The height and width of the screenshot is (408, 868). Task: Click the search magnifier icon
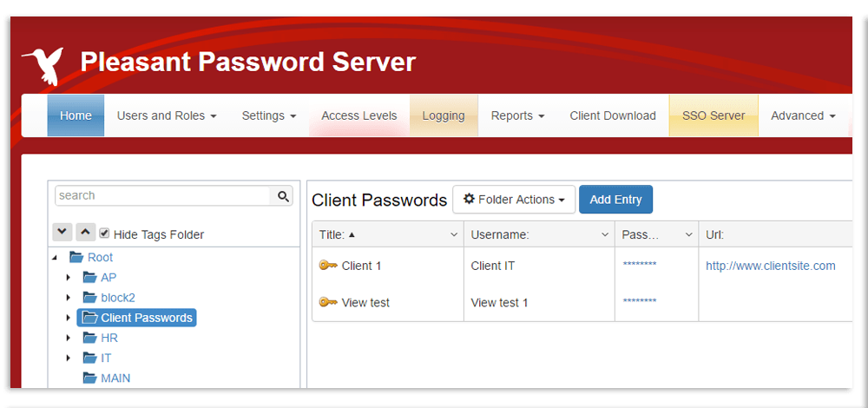point(283,196)
